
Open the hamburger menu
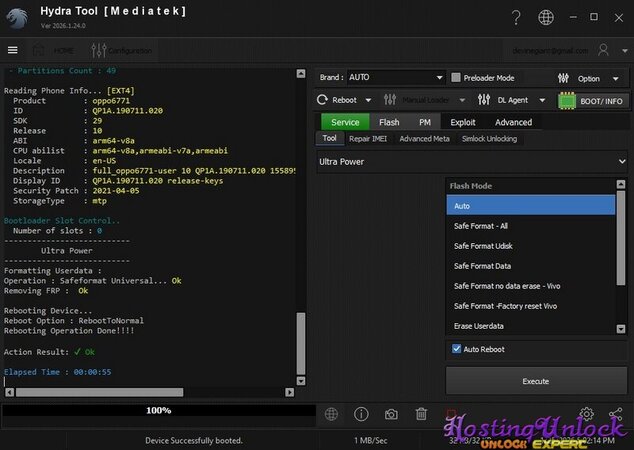[x=12, y=50]
